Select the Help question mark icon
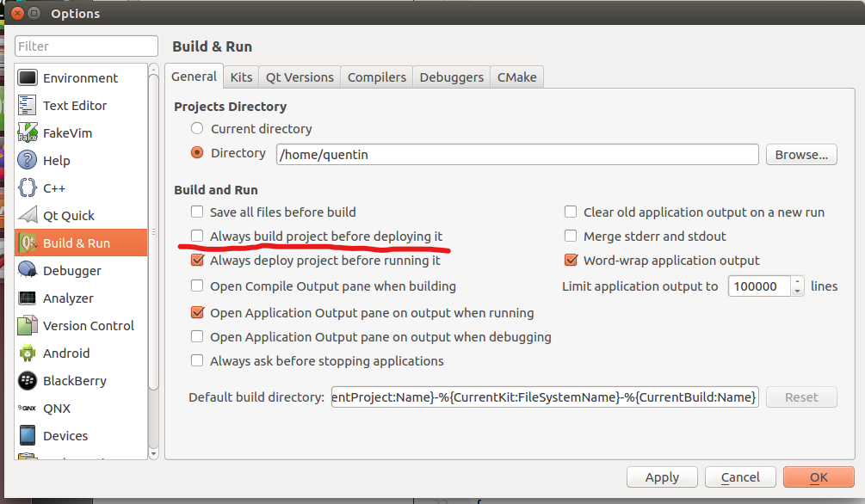Image resolution: width=865 pixels, height=504 pixels. [x=27, y=161]
